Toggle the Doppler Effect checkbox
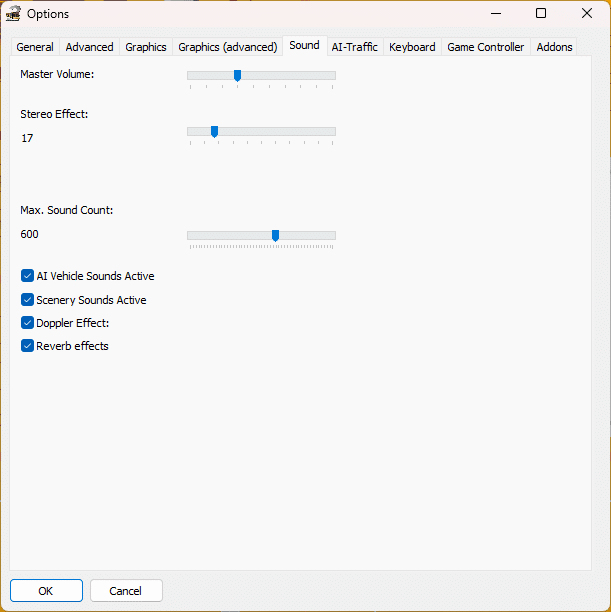This screenshot has height=612, width=611. click(28, 323)
